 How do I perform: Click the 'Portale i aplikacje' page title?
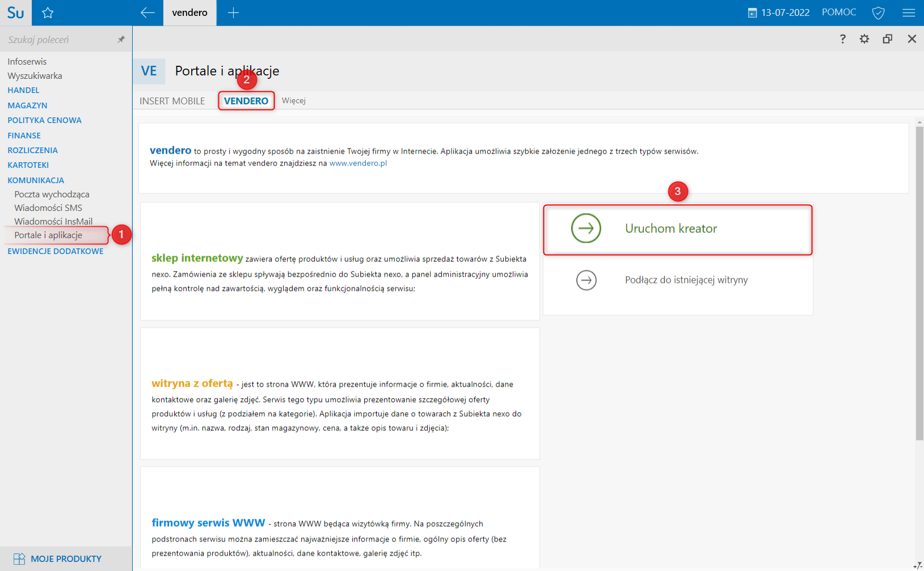(227, 71)
